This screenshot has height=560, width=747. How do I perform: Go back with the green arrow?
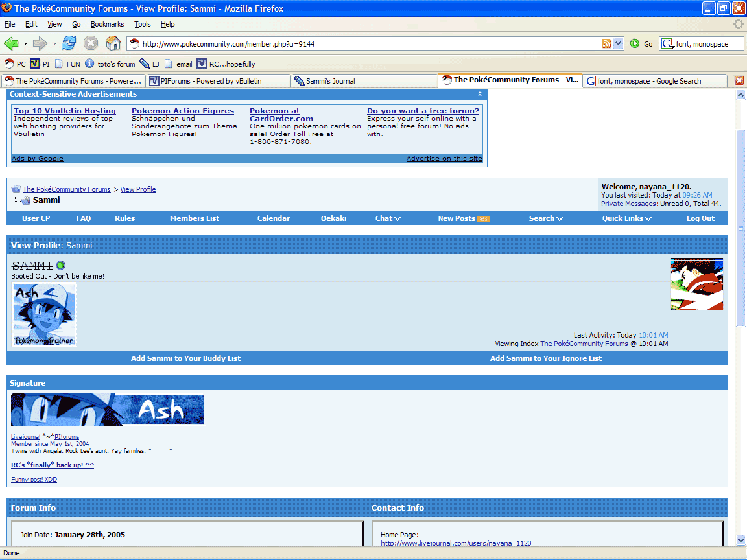tap(11, 43)
